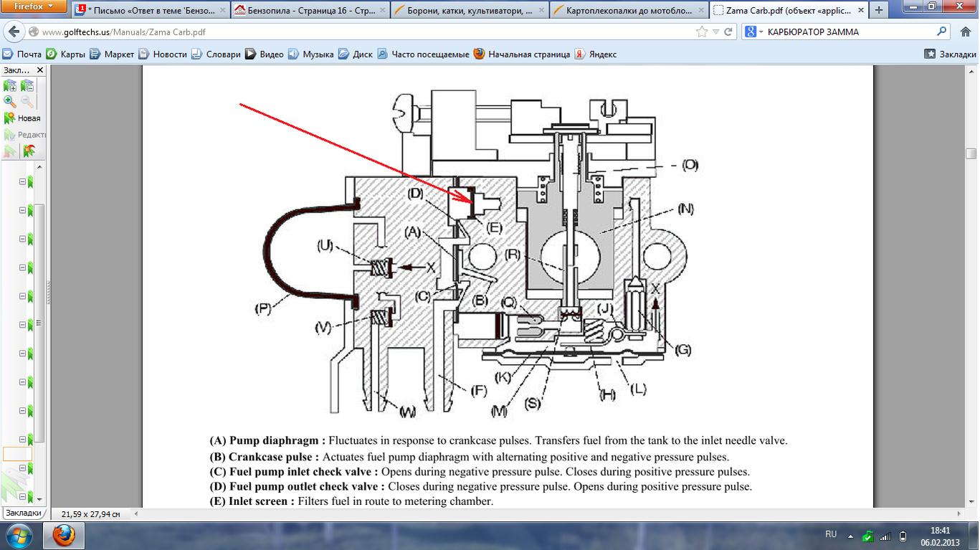This screenshot has width=980, height=550.
Task: Expand all bookmarks in the PDF panel
Action: pyautogui.click(x=10, y=86)
